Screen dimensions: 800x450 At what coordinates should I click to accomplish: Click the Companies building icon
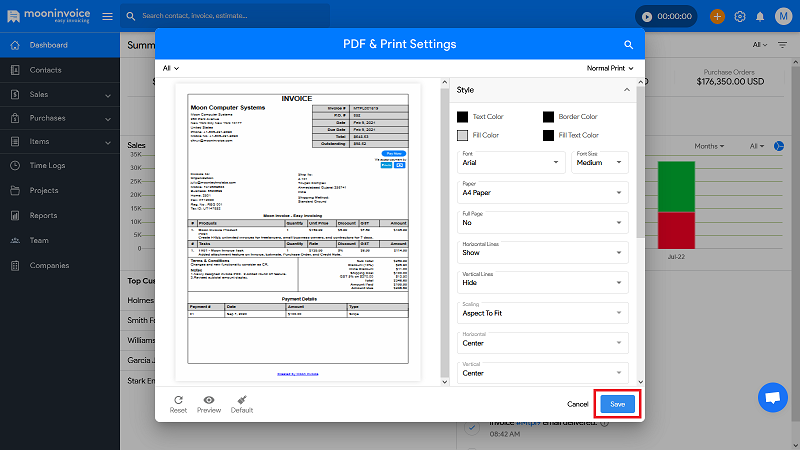pyautogui.click(x=15, y=265)
